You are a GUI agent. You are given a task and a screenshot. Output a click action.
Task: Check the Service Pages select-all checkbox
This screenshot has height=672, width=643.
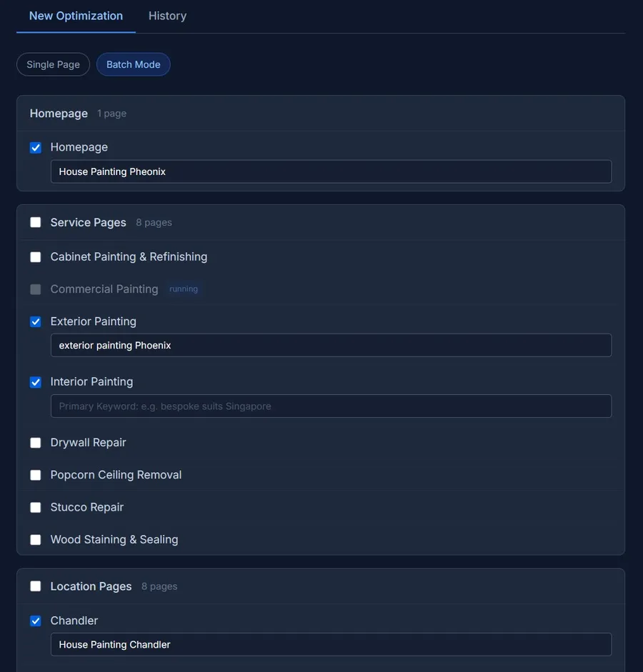pyautogui.click(x=36, y=222)
